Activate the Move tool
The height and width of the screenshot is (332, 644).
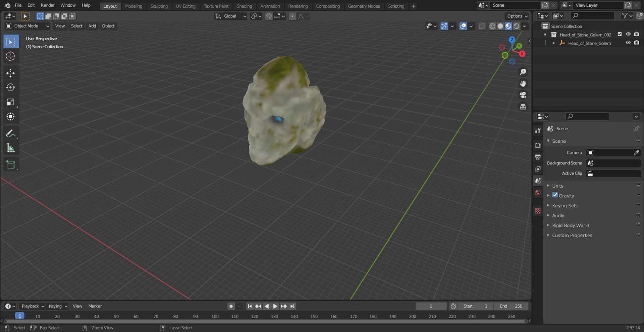click(11, 73)
